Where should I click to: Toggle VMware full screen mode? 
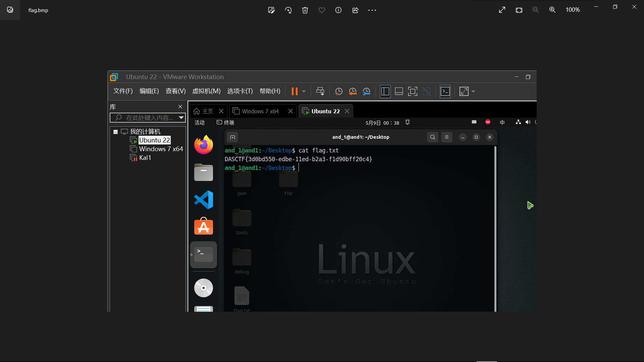click(413, 91)
